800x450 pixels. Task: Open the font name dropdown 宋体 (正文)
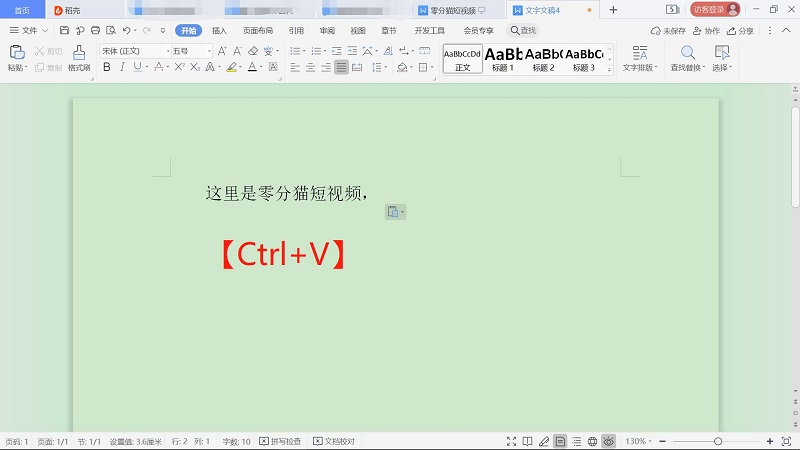click(x=135, y=51)
